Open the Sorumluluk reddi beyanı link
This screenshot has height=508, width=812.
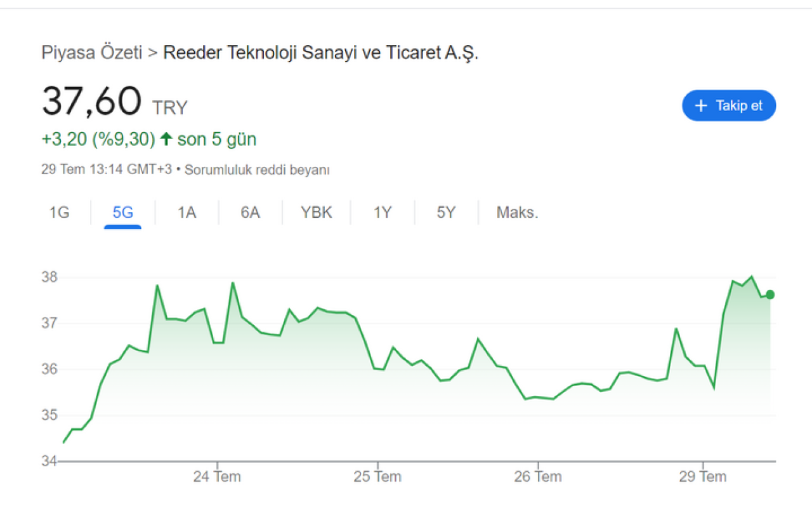[x=257, y=170]
